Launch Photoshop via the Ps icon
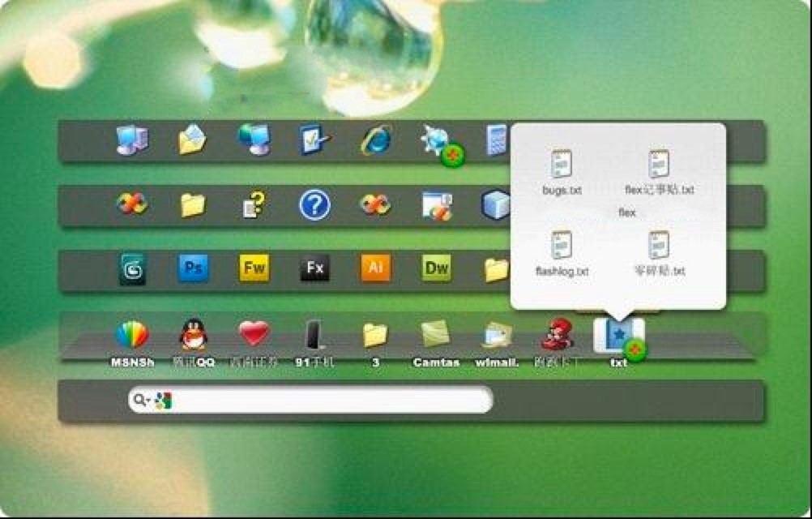This screenshot has width=812, height=519. tap(193, 268)
